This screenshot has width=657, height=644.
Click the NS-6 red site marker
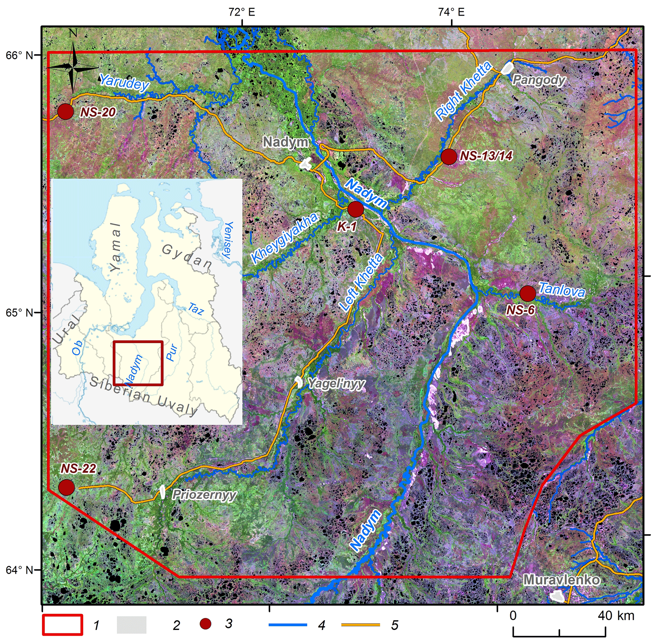click(x=528, y=293)
